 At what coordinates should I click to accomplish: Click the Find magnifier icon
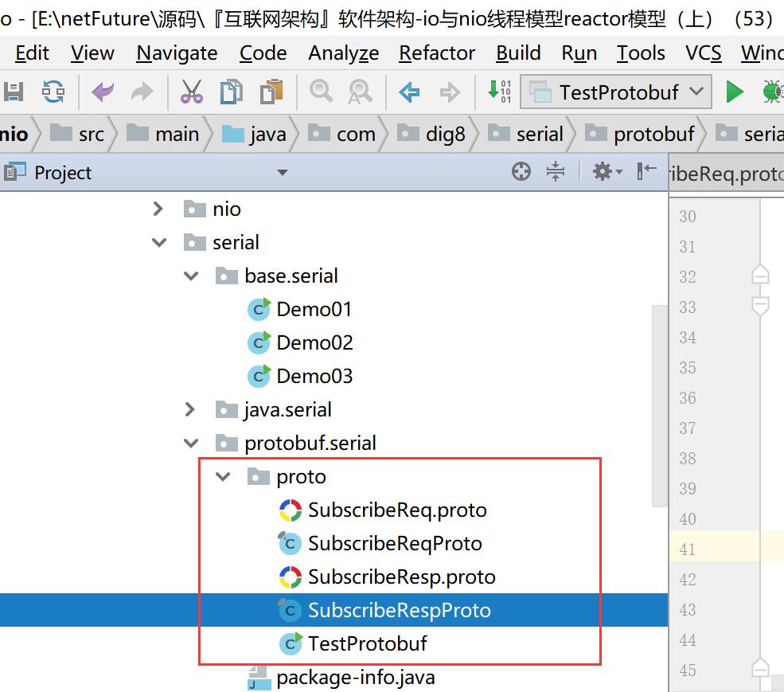(321, 92)
